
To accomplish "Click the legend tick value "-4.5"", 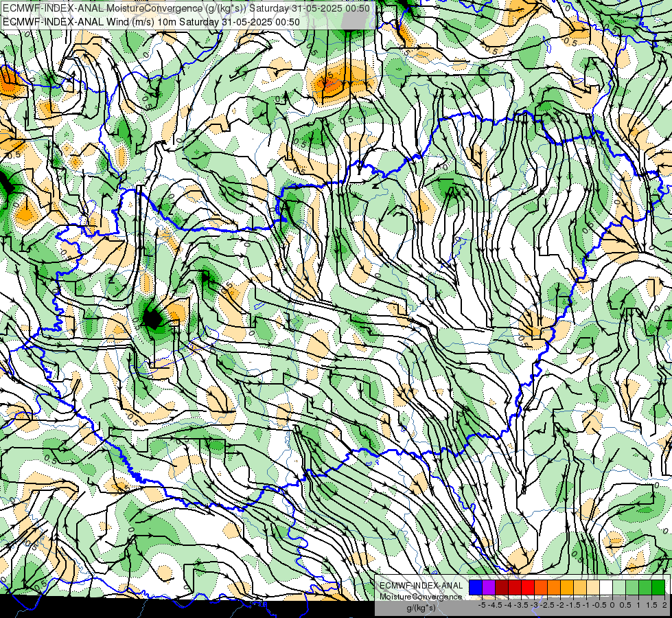I will [495, 605].
